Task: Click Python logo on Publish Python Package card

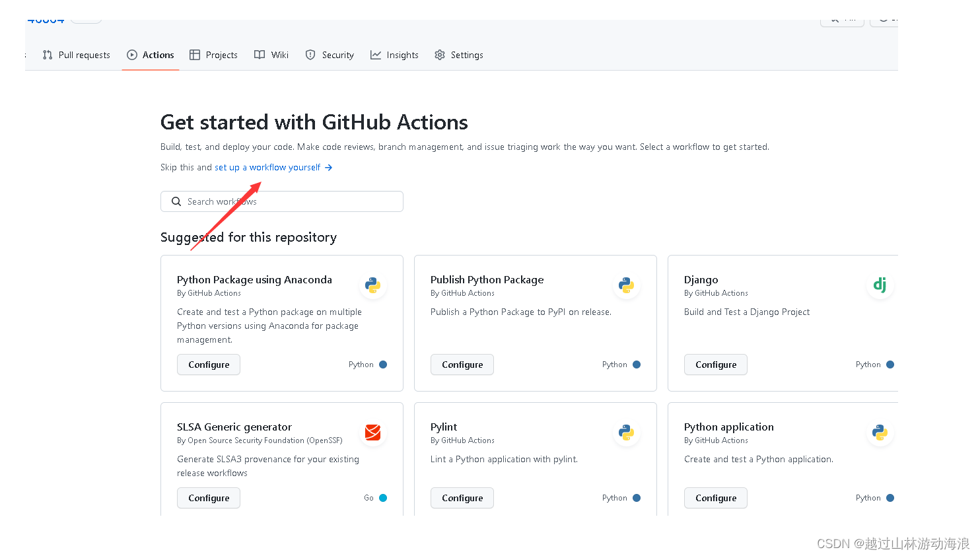Action: coord(627,285)
